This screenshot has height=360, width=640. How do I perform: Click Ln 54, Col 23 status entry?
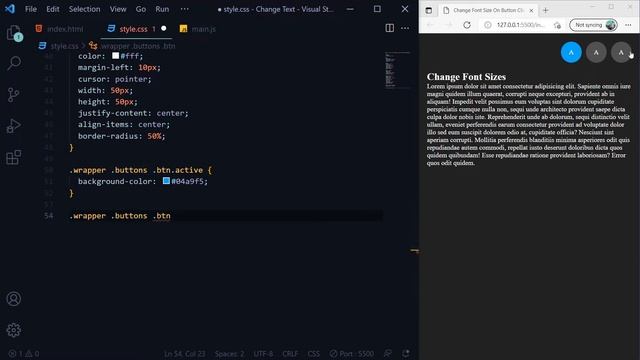(x=184, y=353)
